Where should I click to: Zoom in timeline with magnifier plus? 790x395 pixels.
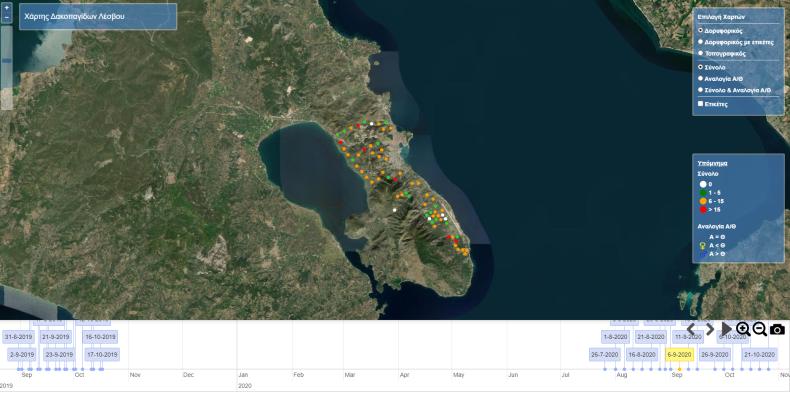tap(743, 329)
